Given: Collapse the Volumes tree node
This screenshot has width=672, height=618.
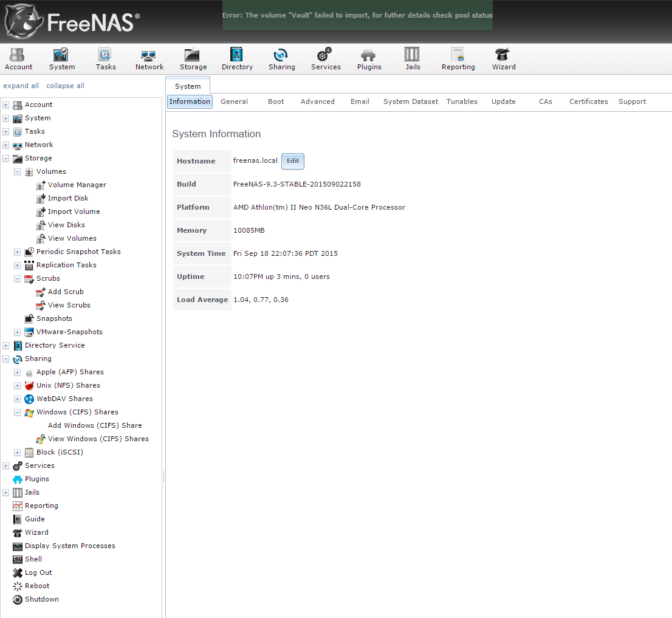Looking at the screenshot, I should point(17,171).
